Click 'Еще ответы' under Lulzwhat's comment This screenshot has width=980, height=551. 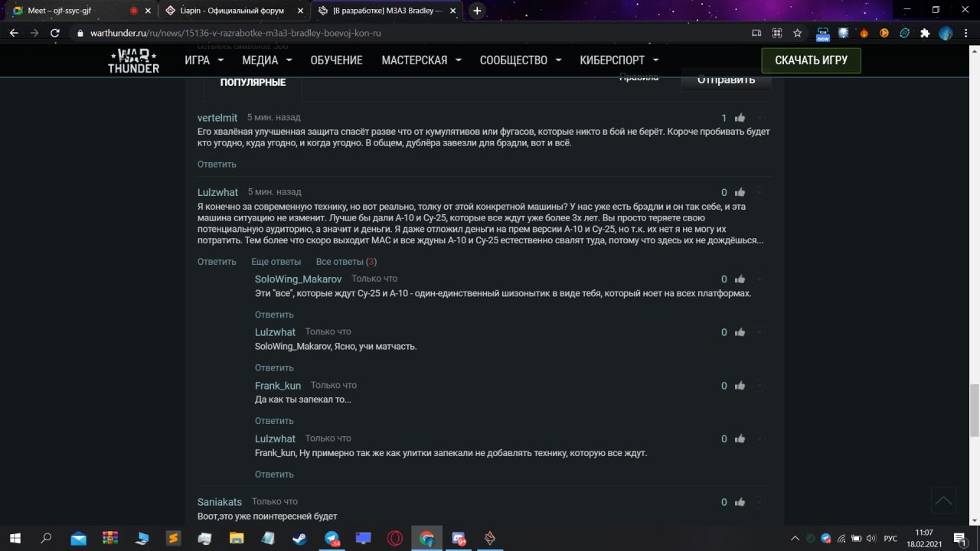pos(276,262)
